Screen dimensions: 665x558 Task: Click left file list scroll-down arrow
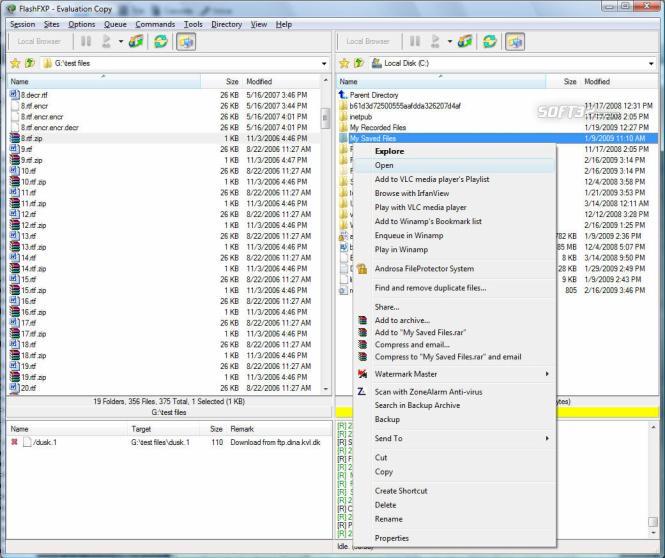pyautogui.click(x=325, y=389)
